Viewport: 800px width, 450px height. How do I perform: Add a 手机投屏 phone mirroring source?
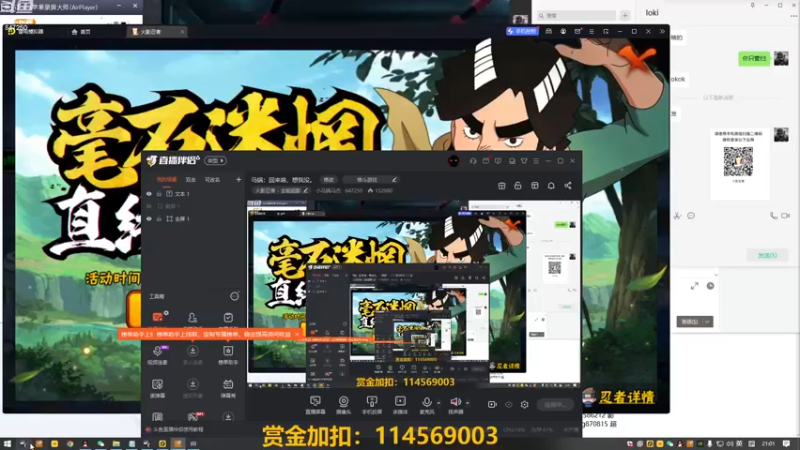tap(372, 405)
